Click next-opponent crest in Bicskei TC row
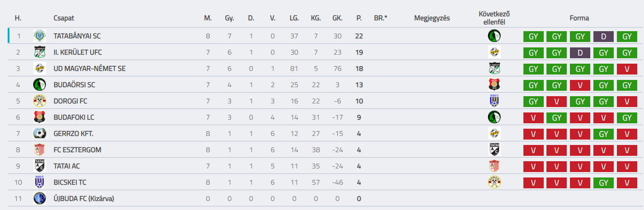The height and width of the screenshot is (210, 644). (x=495, y=182)
